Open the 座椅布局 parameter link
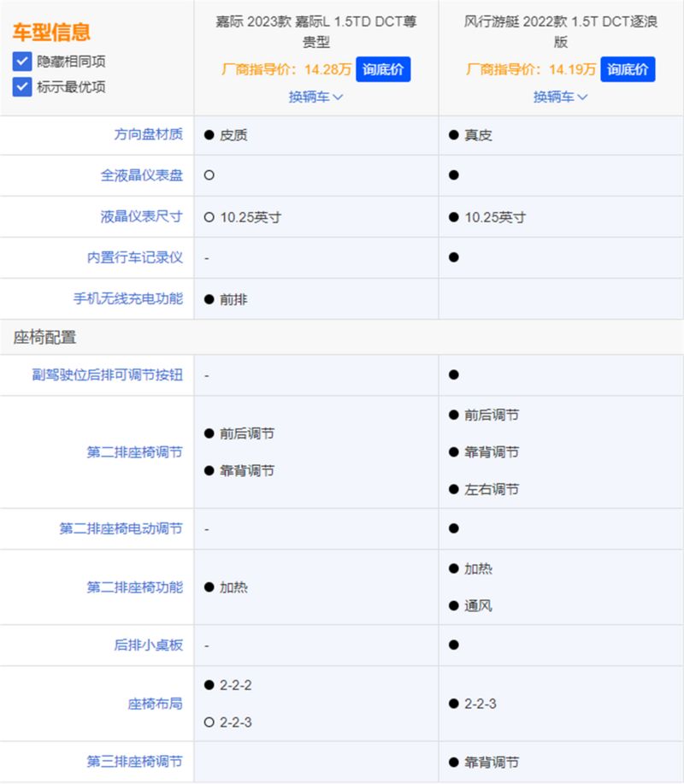Screen dimensions: 684x784 pyautogui.click(x=156, y=704)
